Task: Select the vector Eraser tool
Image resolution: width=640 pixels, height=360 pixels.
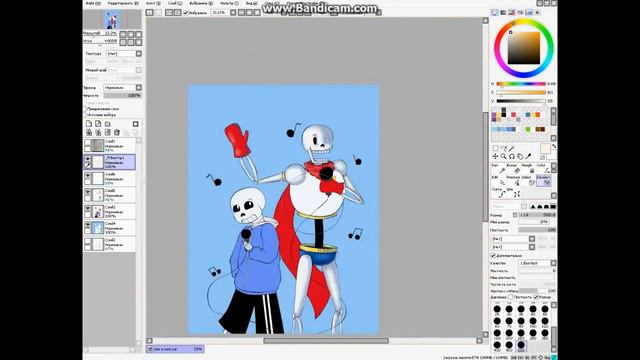Action: pyautogui.click(x=513, y=169)
